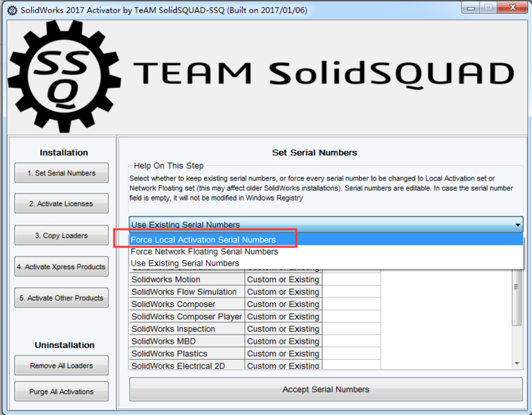
Task: Click the Accept Serial Numbers button
Action: click(326, 389)
